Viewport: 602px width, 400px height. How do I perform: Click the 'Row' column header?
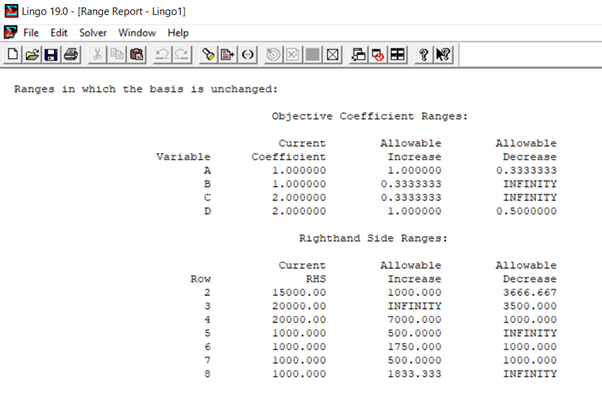pos(200,279)
